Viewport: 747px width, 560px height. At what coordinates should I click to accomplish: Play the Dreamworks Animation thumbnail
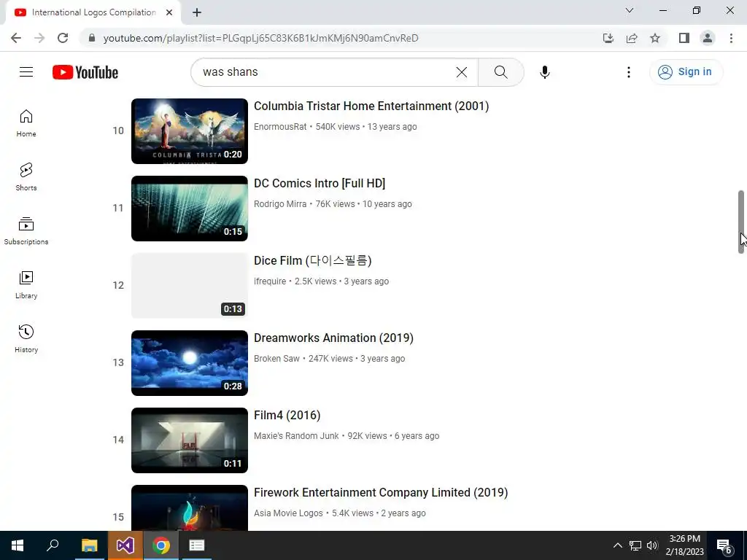click(190, 363)
